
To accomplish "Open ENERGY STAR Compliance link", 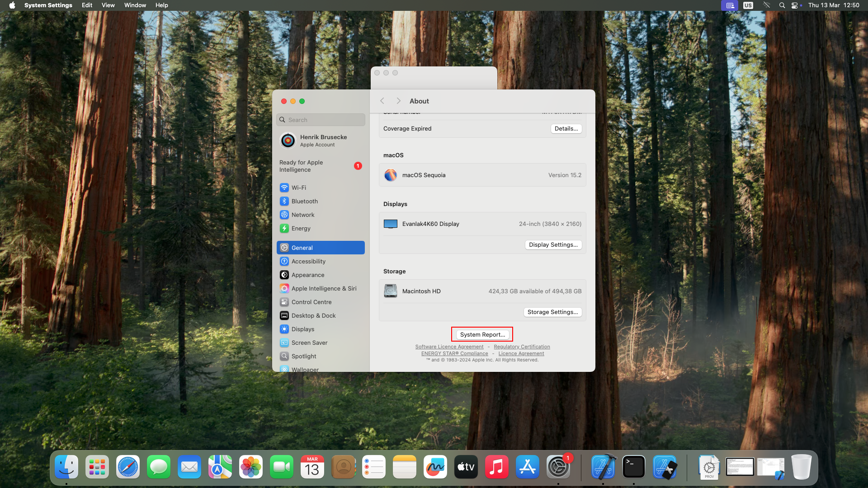I will click(x=455, y=354).
